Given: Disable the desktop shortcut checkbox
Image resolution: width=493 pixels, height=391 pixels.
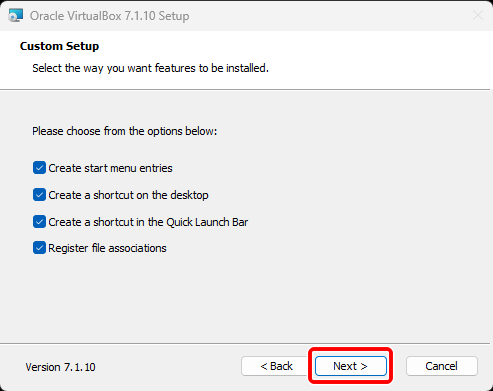Looking at the screenshot, I should point(39,195).
